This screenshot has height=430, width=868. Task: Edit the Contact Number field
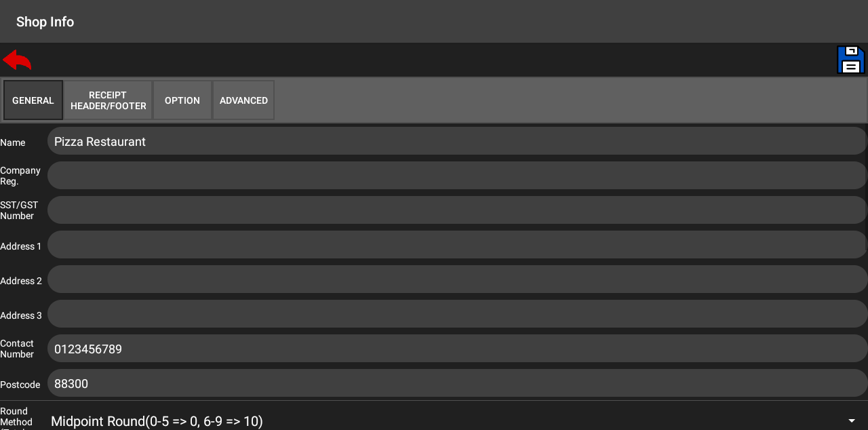[x=456, y=349]
